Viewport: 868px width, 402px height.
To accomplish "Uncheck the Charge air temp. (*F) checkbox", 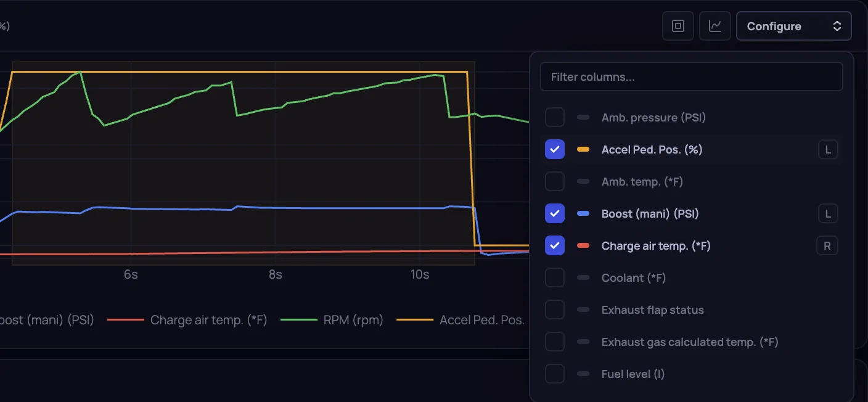I will click(x=555, y=245).
